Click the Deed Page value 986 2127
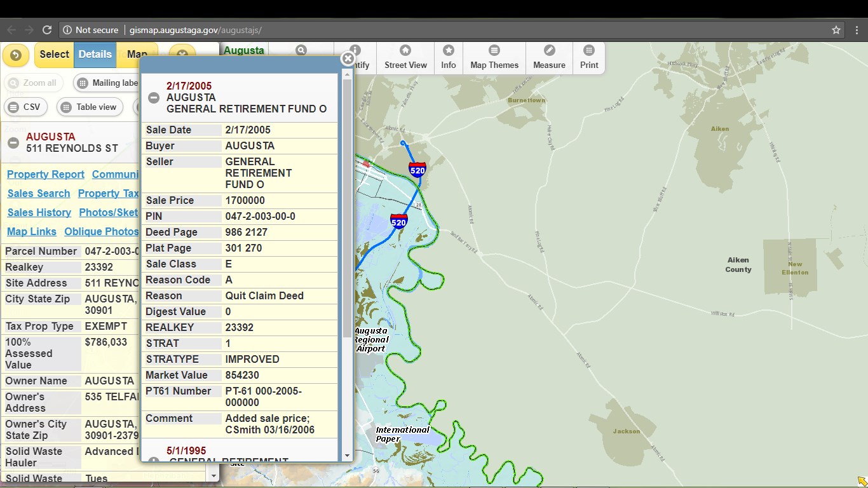Viewport: 868px width, 488px height. pyautogui.click(x=247, y=232)
